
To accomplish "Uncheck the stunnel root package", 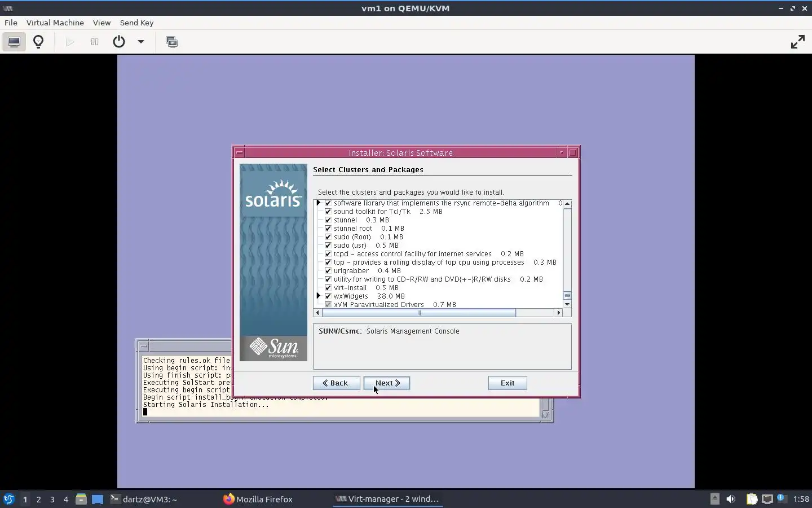I will pos(328,229).
